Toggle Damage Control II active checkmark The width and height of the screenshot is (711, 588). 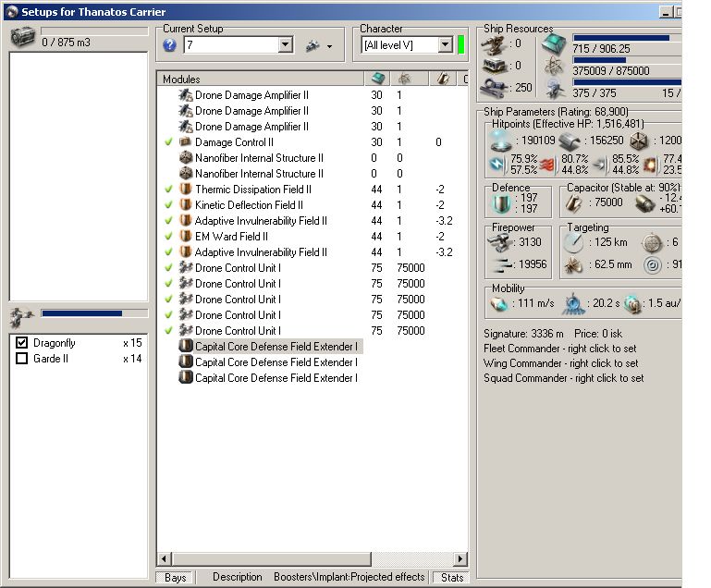pyautogui.click(x=168, y=141)
